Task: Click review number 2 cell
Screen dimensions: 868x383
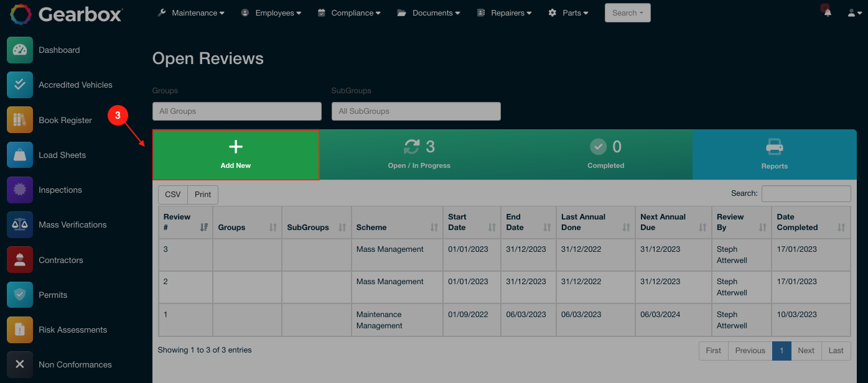Action: (185, 287)
